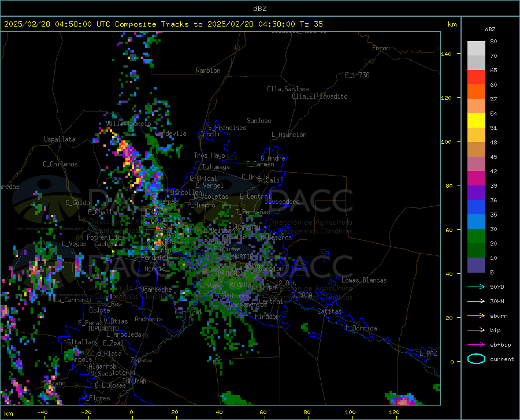The height and width of the screenshot is (420, 520).
Task: Pick the bright red swatch in the dBZ scale
Action: click(x=476, y=77)
